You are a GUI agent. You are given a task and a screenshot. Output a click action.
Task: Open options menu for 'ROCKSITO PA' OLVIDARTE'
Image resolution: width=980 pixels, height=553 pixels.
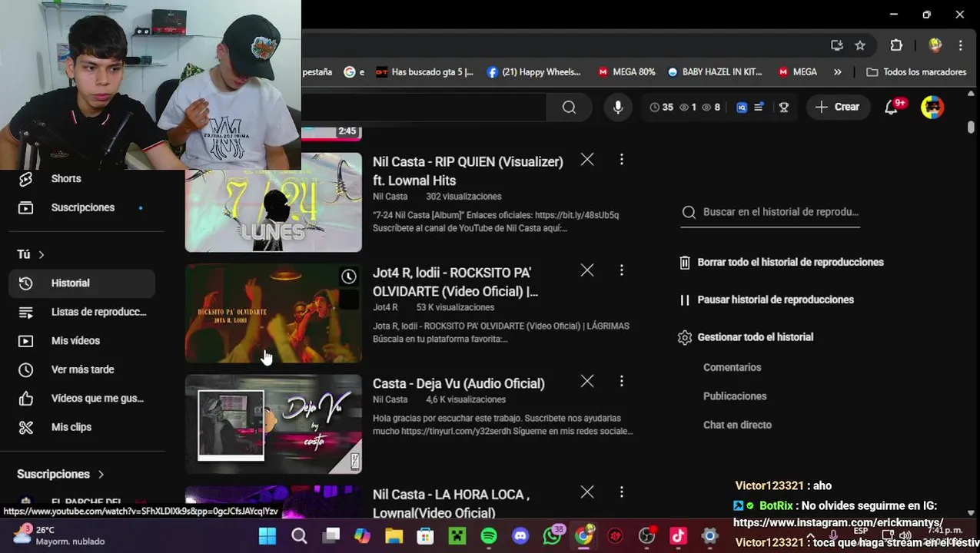621,270
